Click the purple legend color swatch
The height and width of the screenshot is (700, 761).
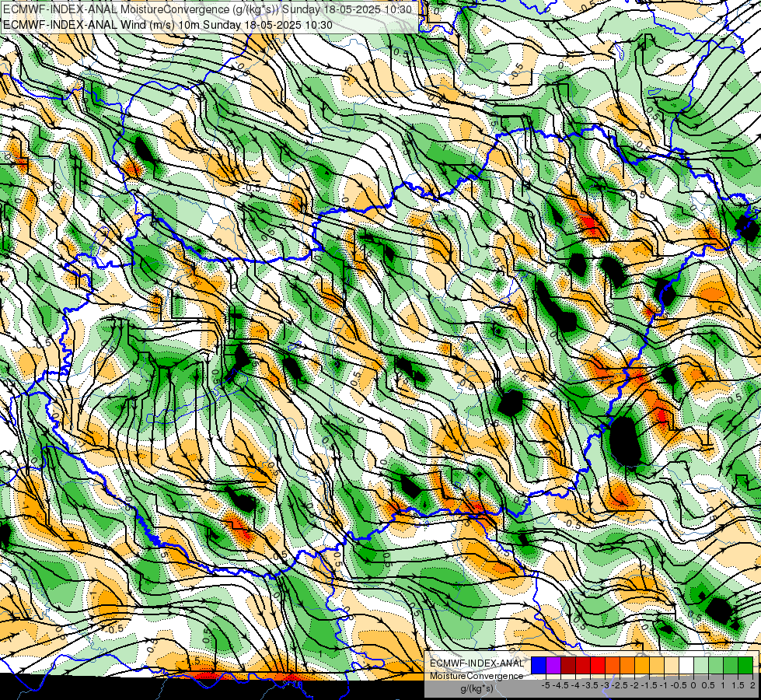[x=553, y=665]
